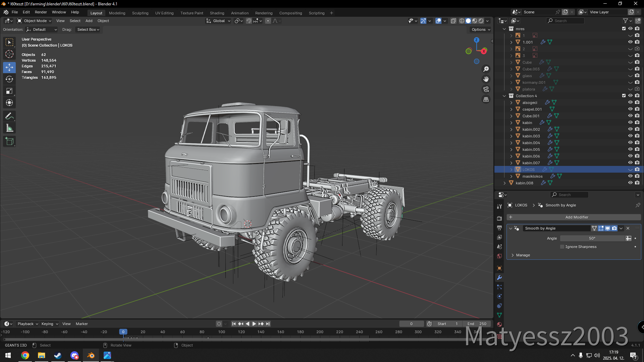Image resolution: width=644 pixels, height=362 pixels.
Task: Open the Render menu
Action: [x=41, y=12]
